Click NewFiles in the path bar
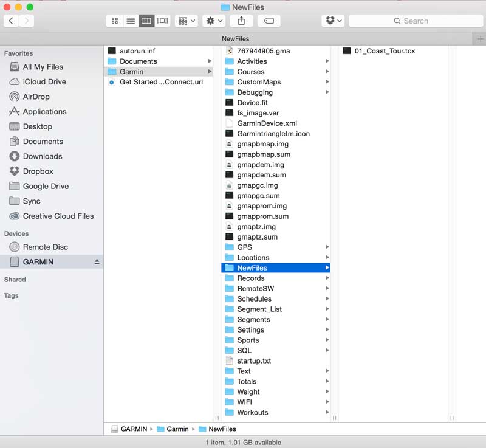 217,429
